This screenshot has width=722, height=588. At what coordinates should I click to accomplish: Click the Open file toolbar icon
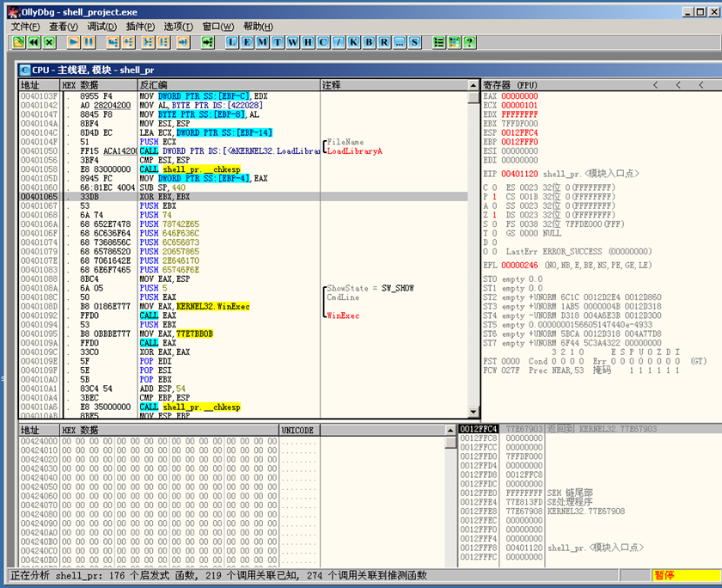coord(19,42)
